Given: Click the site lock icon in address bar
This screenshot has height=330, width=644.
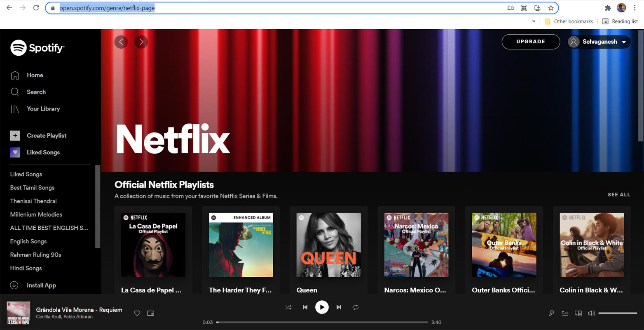Looking at the screenshot, I should (52, 8).
